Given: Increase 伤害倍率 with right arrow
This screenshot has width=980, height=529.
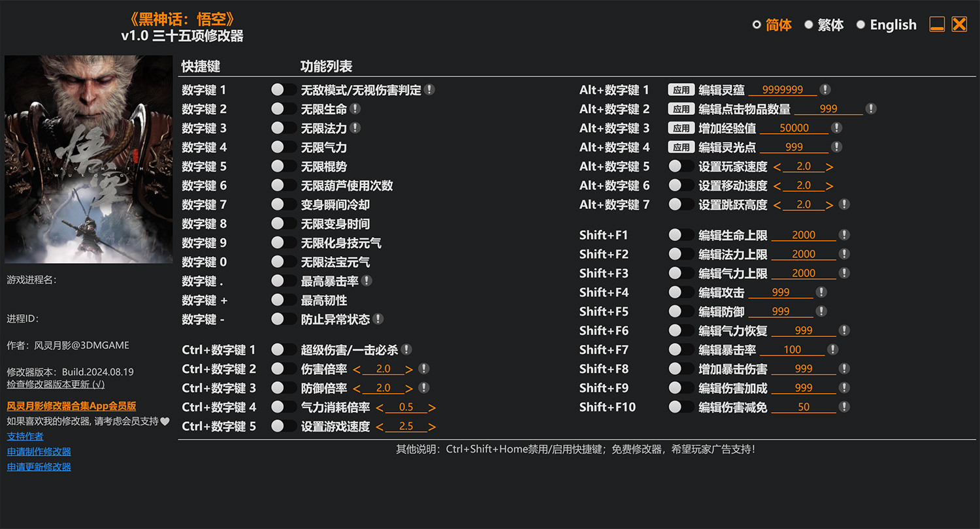Looking at the screenshot, I should pyautogui.click(x=410, y=370).
